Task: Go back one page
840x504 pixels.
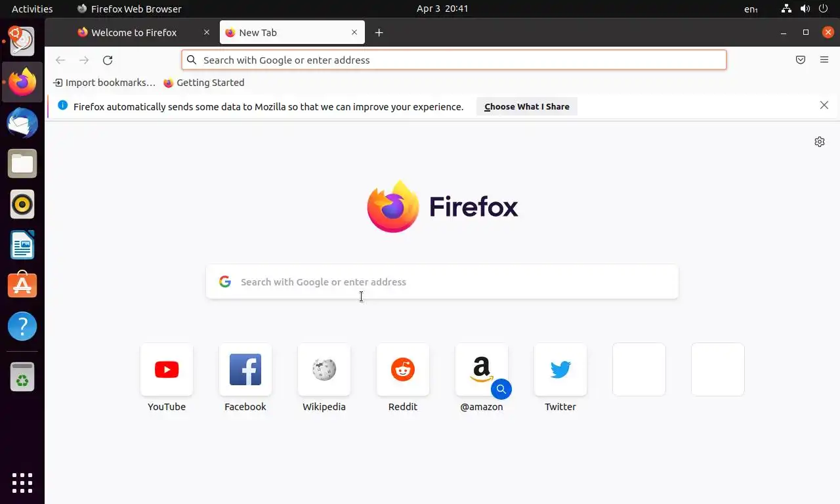Action: coord(60,60)
